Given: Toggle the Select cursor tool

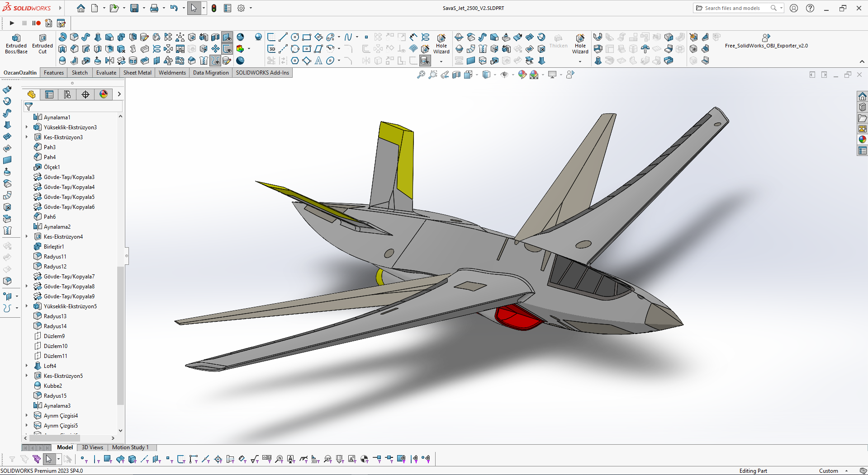Looking at the screenshot, I should 194,8.
